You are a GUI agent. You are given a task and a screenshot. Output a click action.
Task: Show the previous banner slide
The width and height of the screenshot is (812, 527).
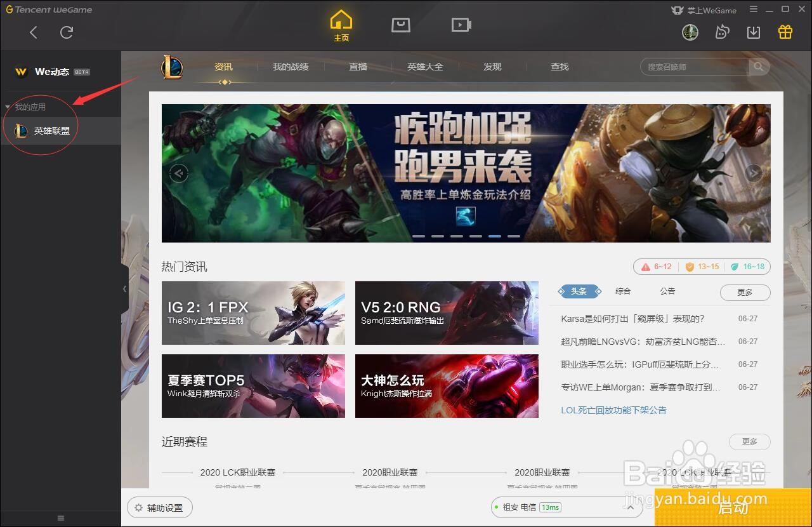(179, 173)
